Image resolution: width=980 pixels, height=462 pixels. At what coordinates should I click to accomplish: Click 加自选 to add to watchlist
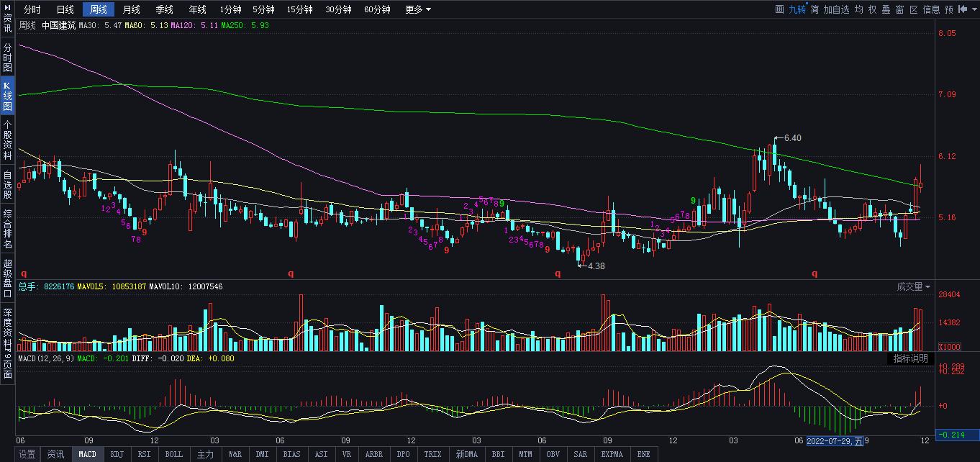click(x=836, y=9)
